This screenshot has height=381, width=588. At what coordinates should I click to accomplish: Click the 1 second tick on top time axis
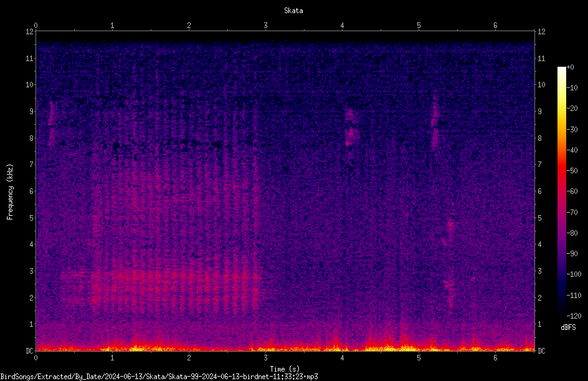[x=112, y=26]
